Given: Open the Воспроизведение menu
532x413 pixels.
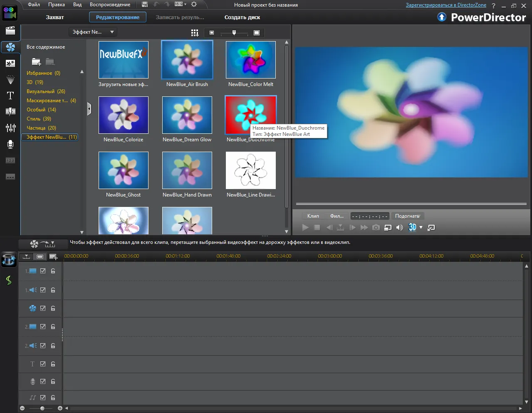Looking at the screenshot, I should click(x=110, y=5).
